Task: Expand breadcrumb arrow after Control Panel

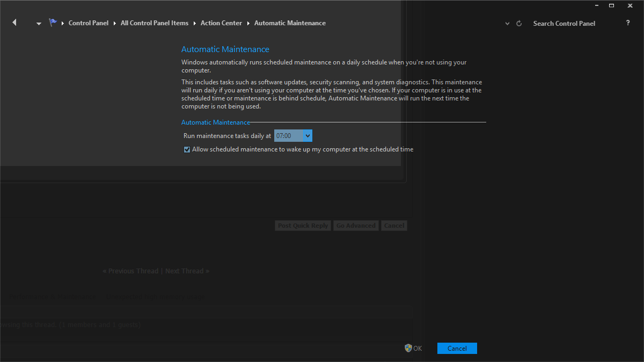Action: [x=115, y=23]
